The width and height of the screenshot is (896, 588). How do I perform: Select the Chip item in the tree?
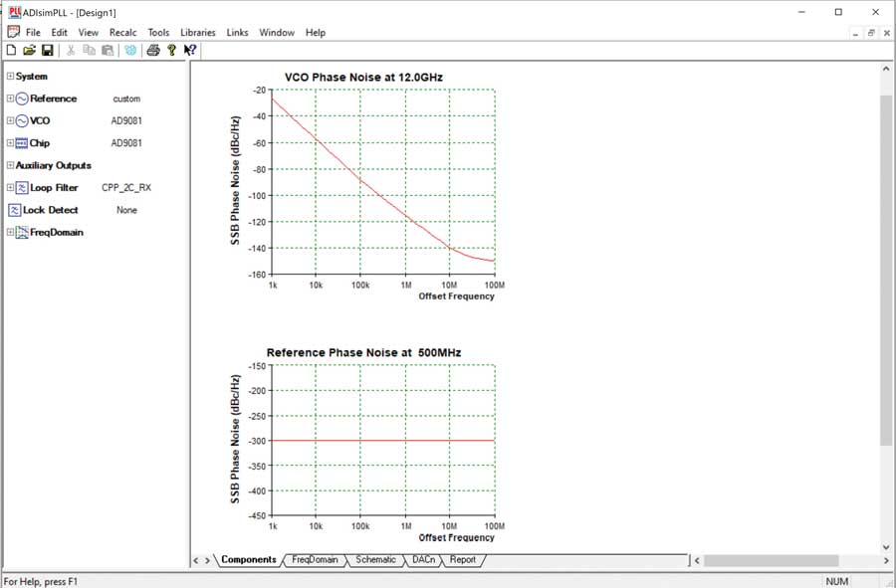tap(39, 143)
